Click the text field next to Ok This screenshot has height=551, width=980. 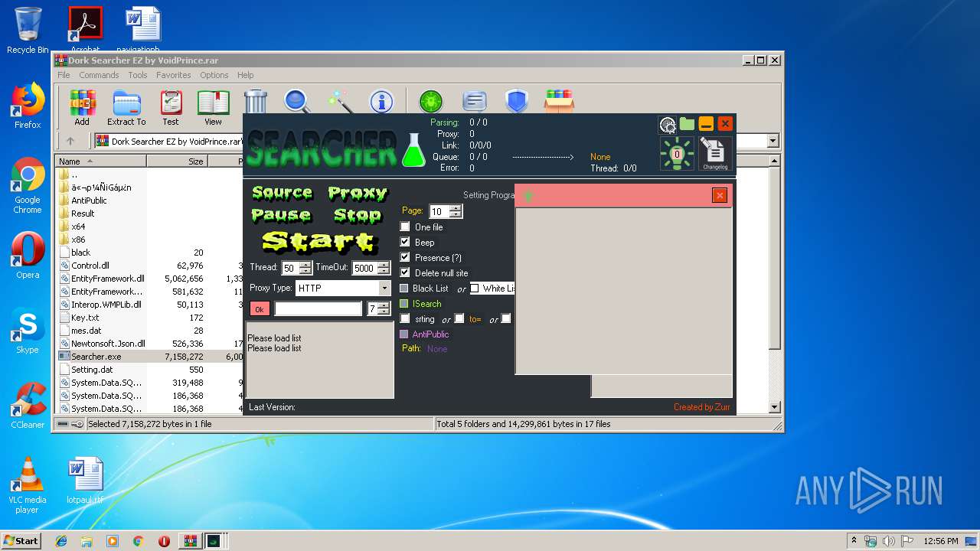point(318,309)
